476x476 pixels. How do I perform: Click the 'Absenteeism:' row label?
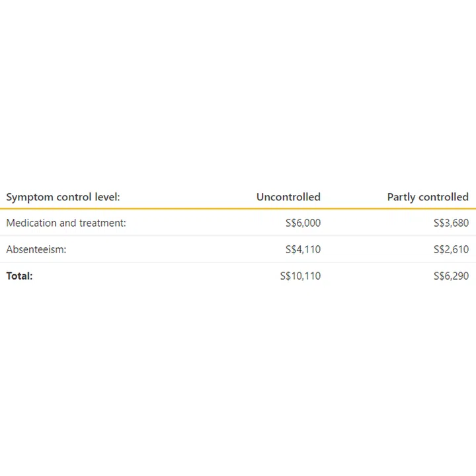click(36, 249)
